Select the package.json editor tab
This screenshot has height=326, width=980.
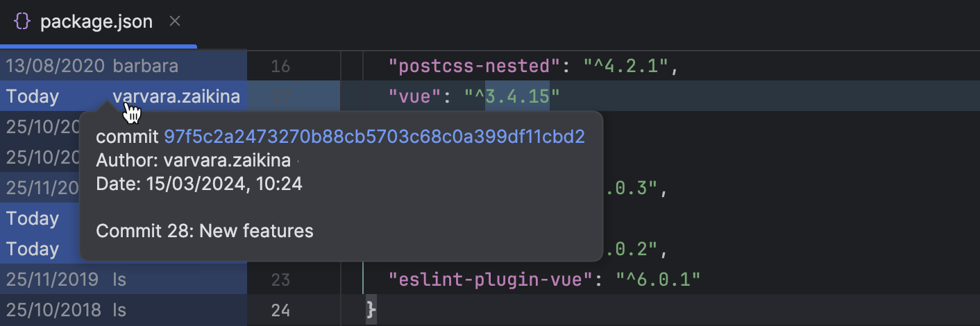[96, 22]
